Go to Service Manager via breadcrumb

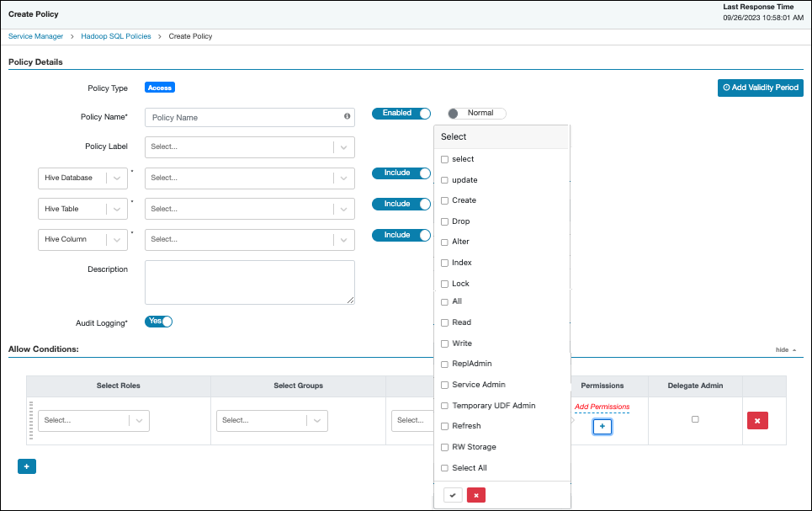[x=35, y=36]
